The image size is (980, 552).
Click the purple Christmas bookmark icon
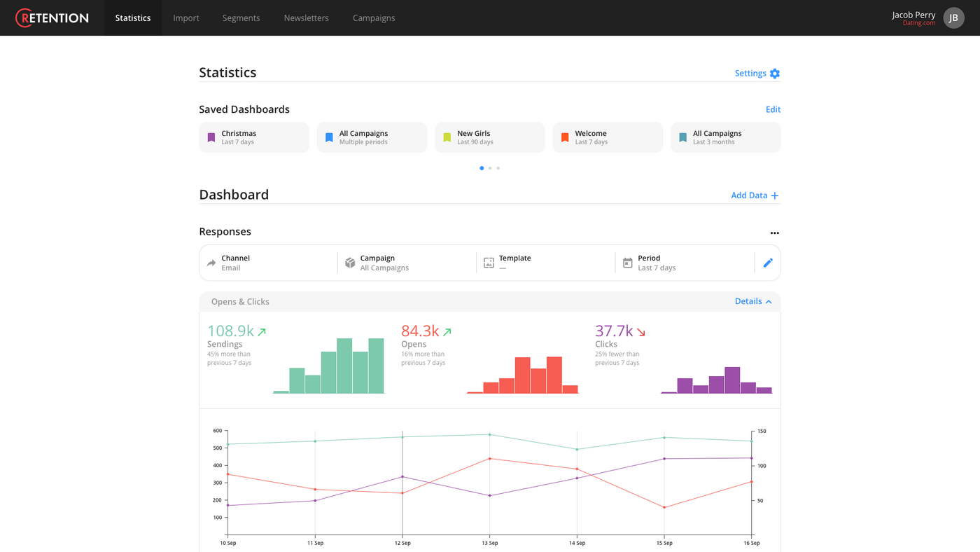click(x=211, y=137)
